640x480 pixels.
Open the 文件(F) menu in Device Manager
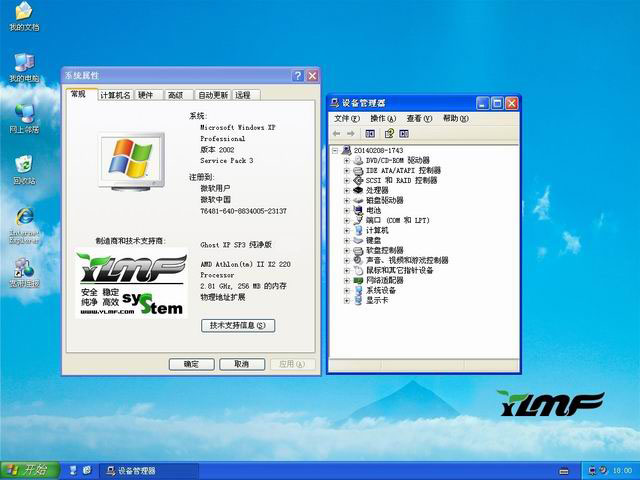pyautogui.click(x=347, y=118)
